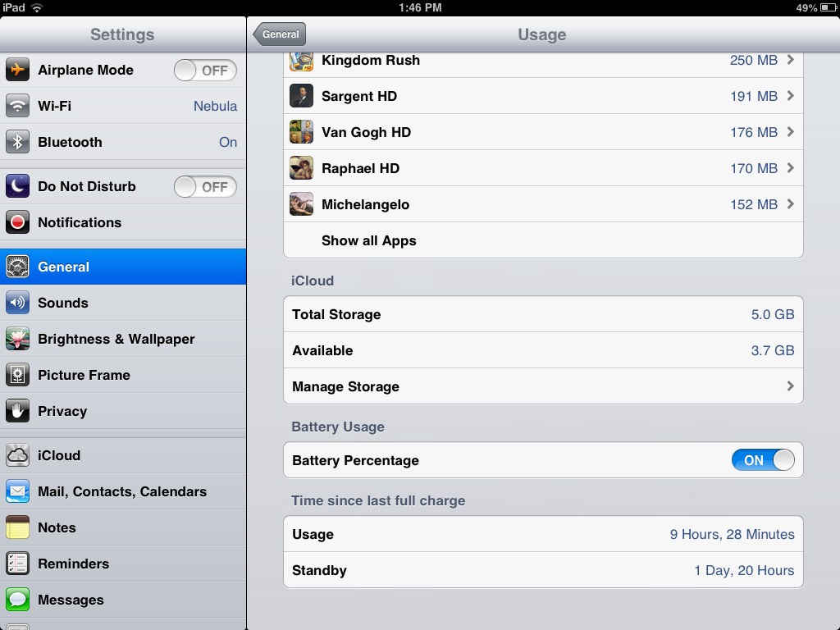
Task: Open Picture Frame settings
Action: click(123, 375)
